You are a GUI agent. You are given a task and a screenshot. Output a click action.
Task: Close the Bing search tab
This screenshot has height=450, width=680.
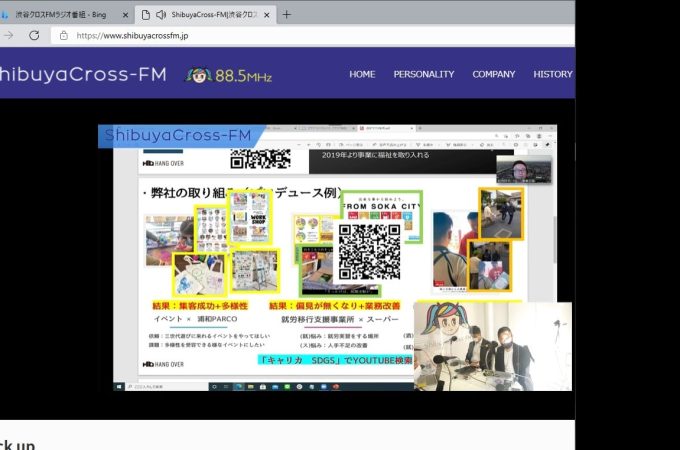click(126, 15)
